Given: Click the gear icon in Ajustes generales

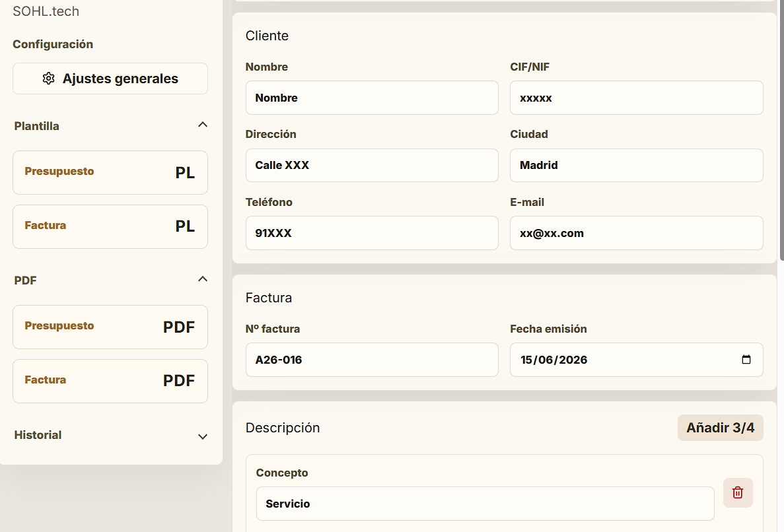Looking at the screenshot, I should 48,79.
